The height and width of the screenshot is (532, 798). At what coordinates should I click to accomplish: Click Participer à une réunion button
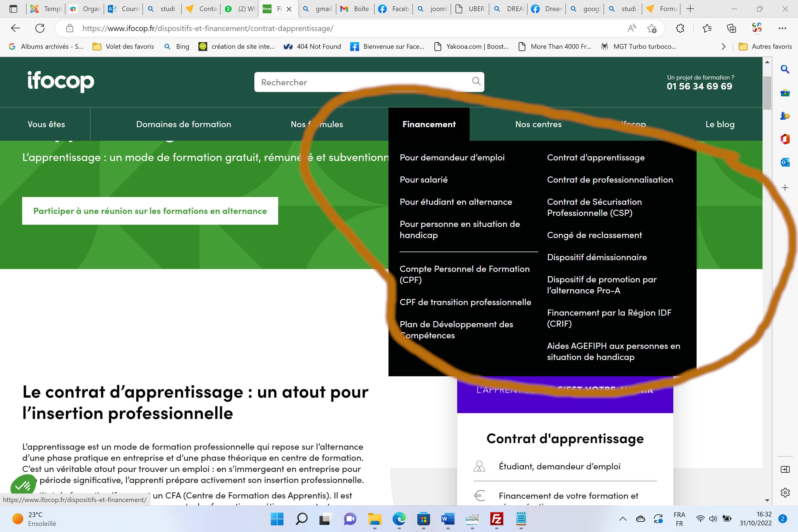pos(150,211)
